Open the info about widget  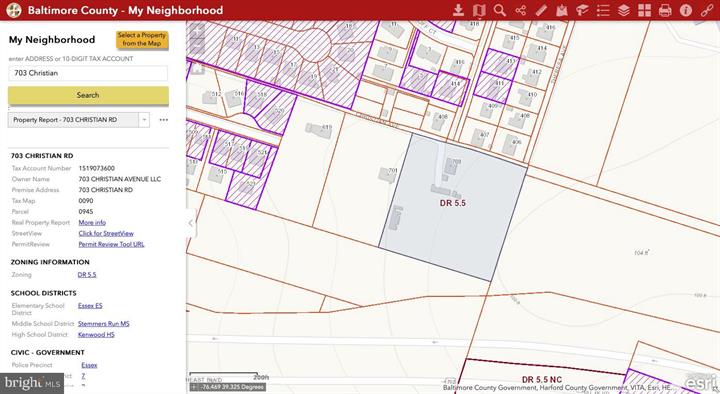coord(686,10)
